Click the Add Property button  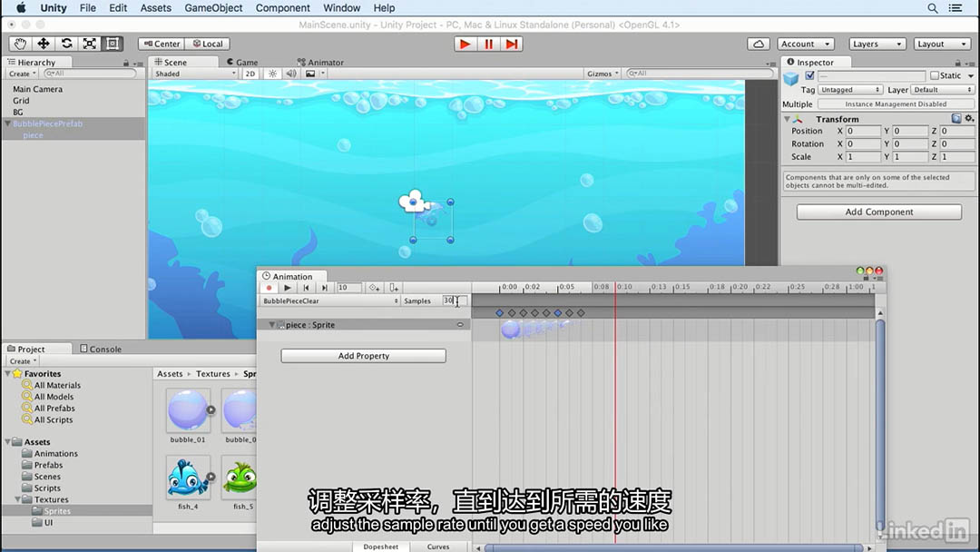tap(363, 356)
